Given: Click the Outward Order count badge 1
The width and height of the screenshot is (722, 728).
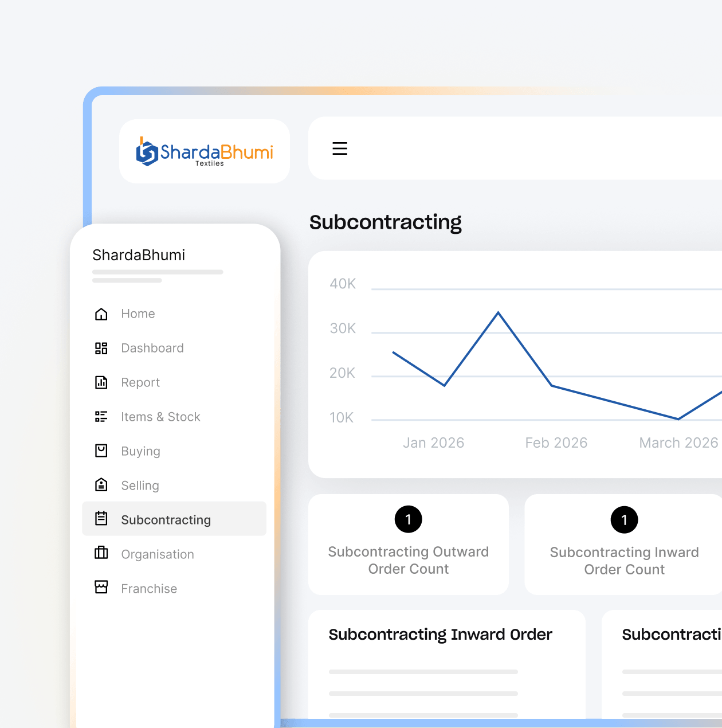Looking at the screenshot, I should pyautogui.click(x=409, y=519).
